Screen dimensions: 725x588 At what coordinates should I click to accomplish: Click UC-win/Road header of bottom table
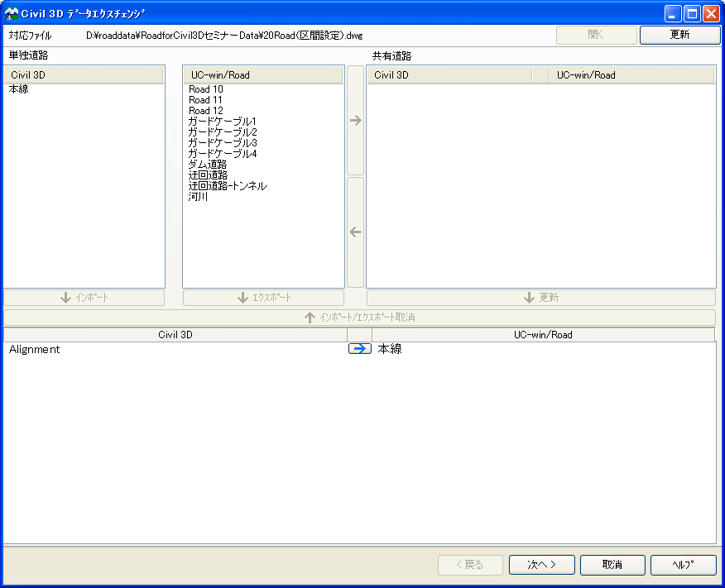pos(543,334)
